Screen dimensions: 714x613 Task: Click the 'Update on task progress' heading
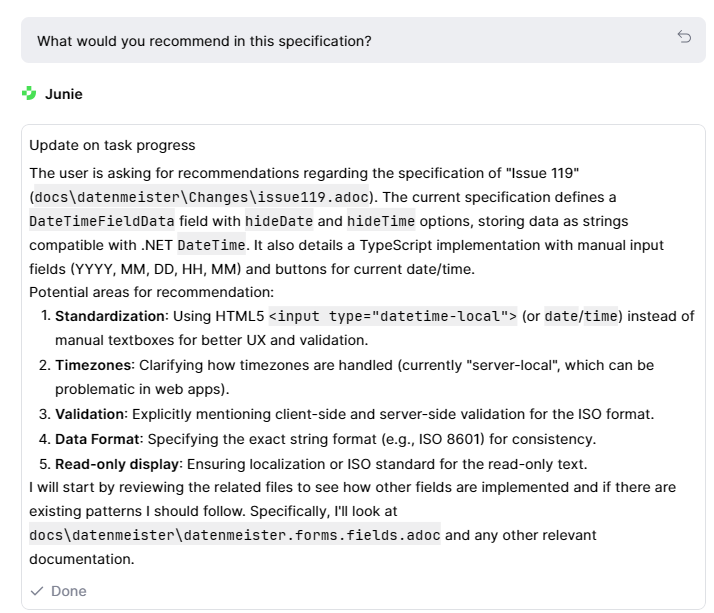pyautogui.click(x=112, y=145)
